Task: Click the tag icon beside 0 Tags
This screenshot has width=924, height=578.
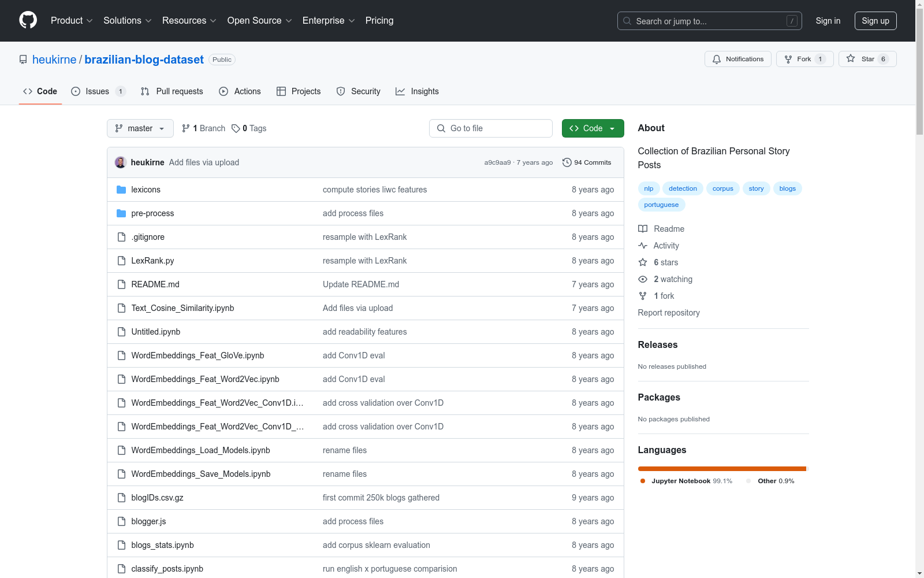Action: pos(236,128)
